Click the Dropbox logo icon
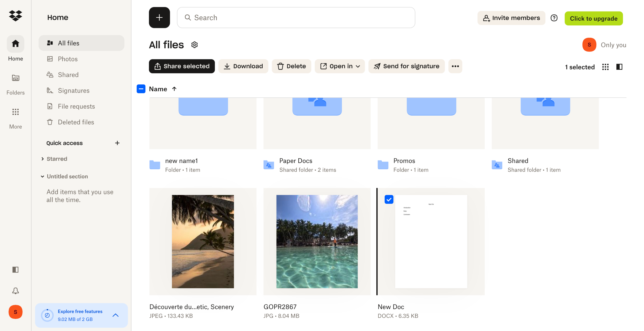The height and width of the screenshot is (331, 644). [15, 16]
